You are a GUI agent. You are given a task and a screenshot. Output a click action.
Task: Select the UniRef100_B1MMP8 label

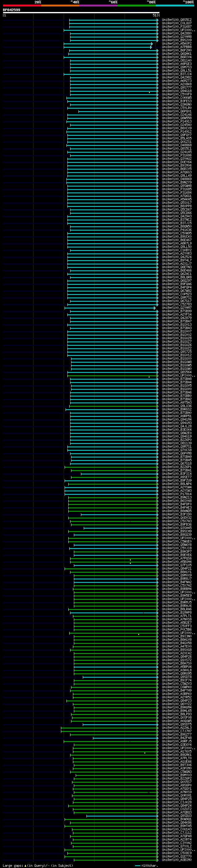point(176,612)
